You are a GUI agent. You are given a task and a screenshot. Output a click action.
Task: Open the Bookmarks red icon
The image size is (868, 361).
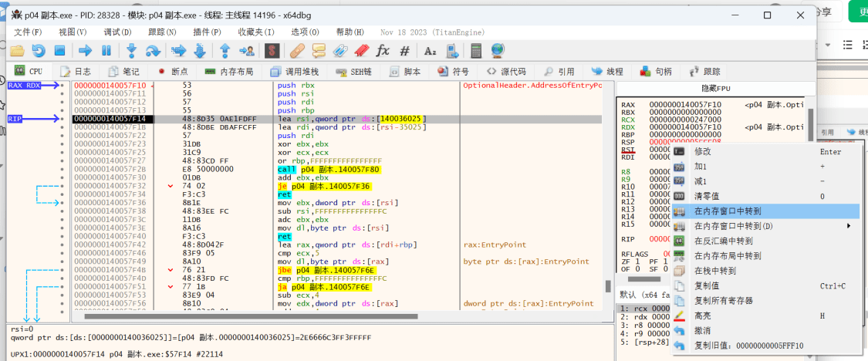click(x=361, y=51)
